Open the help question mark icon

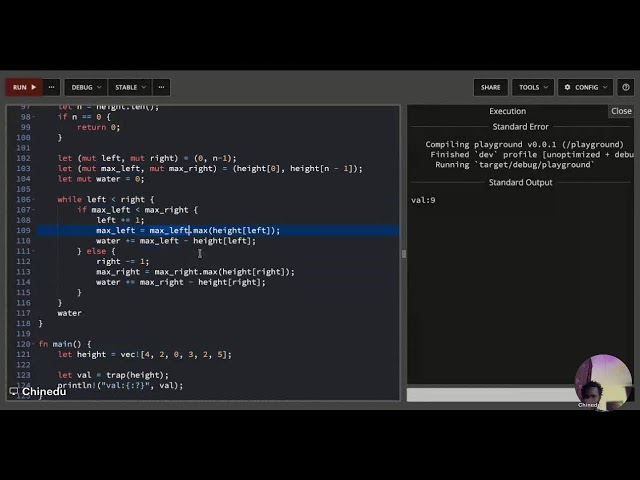[x=626, y=87]
